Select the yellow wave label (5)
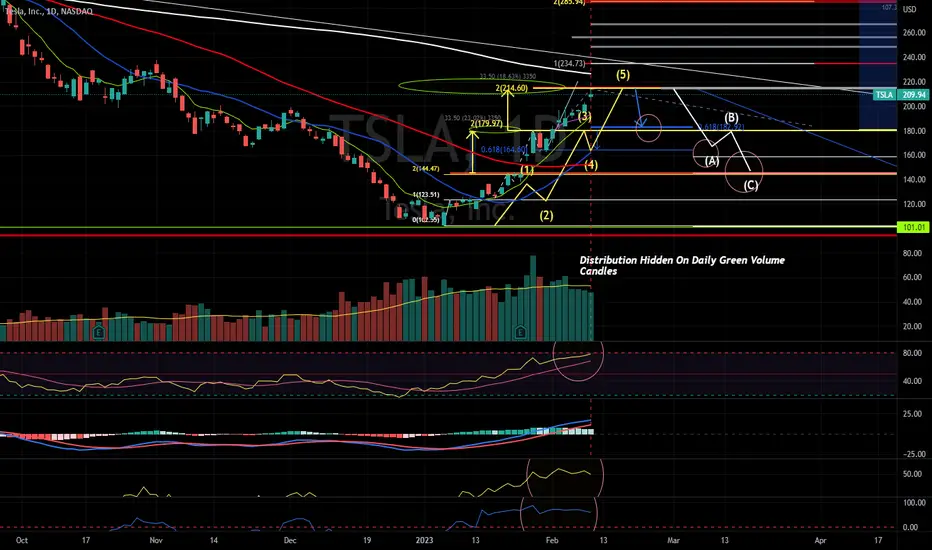The height and width of the screenshot is (550, 932). 622,75
